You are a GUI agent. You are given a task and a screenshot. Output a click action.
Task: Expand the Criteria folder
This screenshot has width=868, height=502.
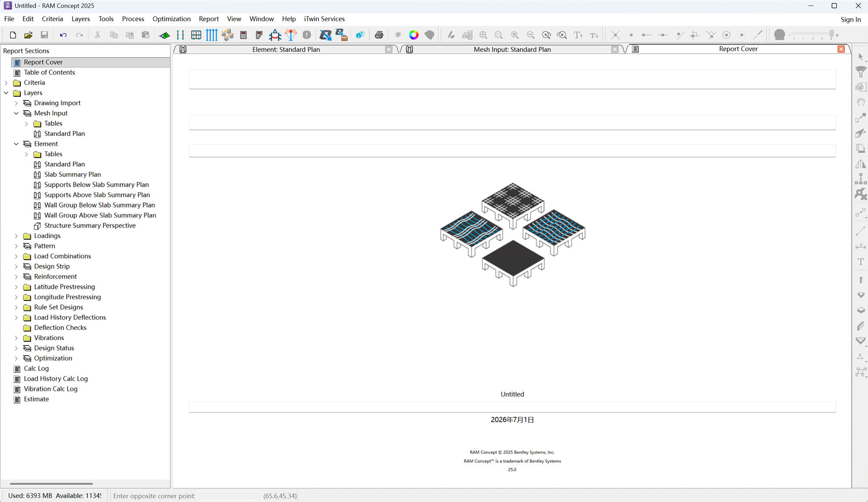pos(6,83)
